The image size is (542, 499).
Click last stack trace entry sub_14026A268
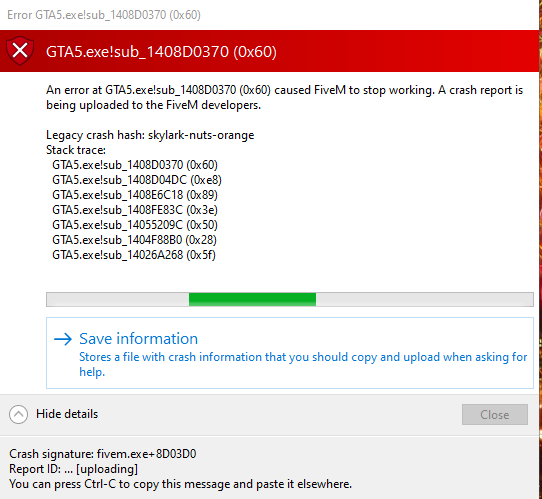tap(134, 255)
